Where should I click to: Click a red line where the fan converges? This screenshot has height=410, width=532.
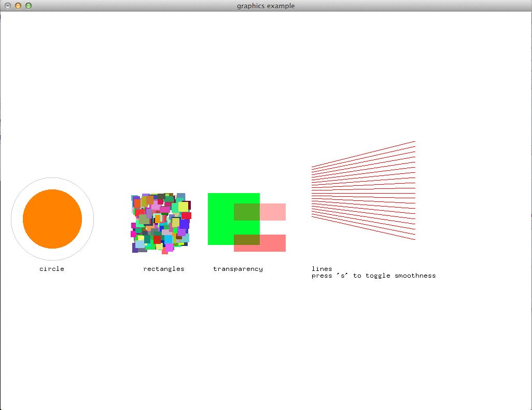[314, 192]
